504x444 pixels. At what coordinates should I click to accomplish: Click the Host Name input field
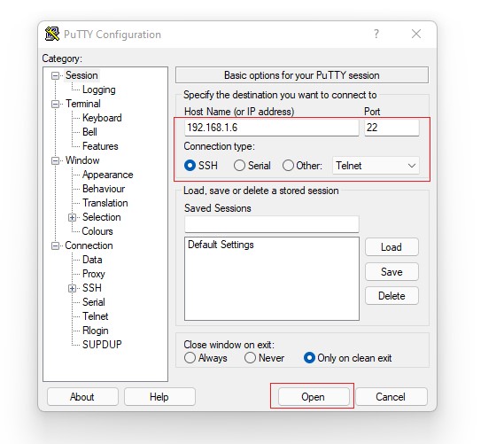272,128
